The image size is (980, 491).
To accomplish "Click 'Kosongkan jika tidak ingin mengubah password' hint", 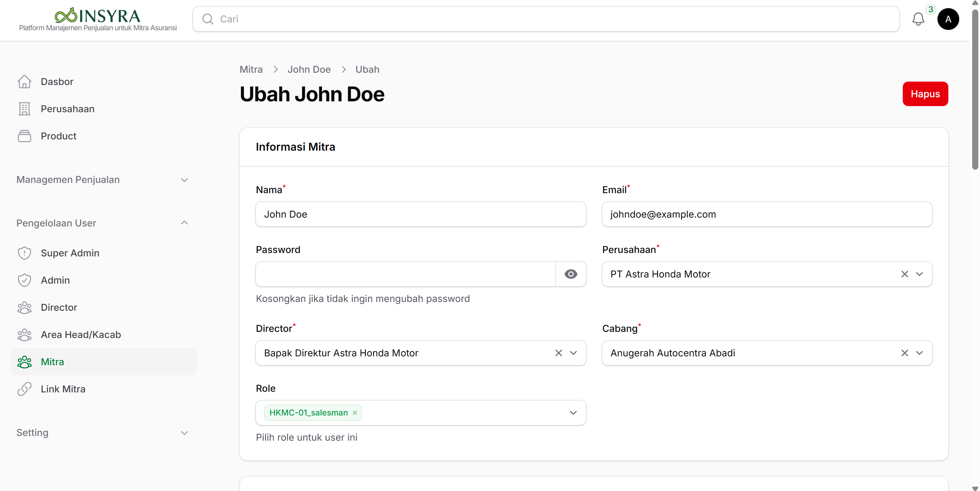I will pos(362,299).
